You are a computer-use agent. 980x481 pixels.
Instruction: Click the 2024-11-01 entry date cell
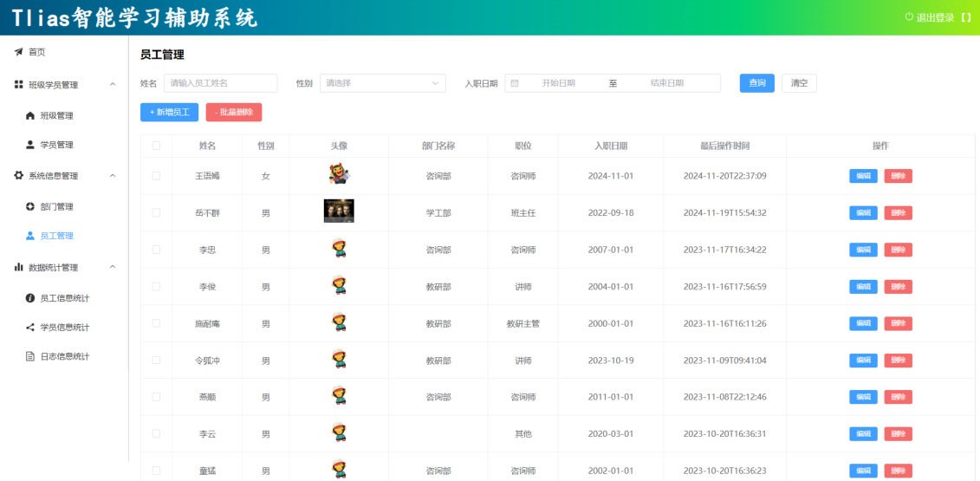(x=611, y=176)
